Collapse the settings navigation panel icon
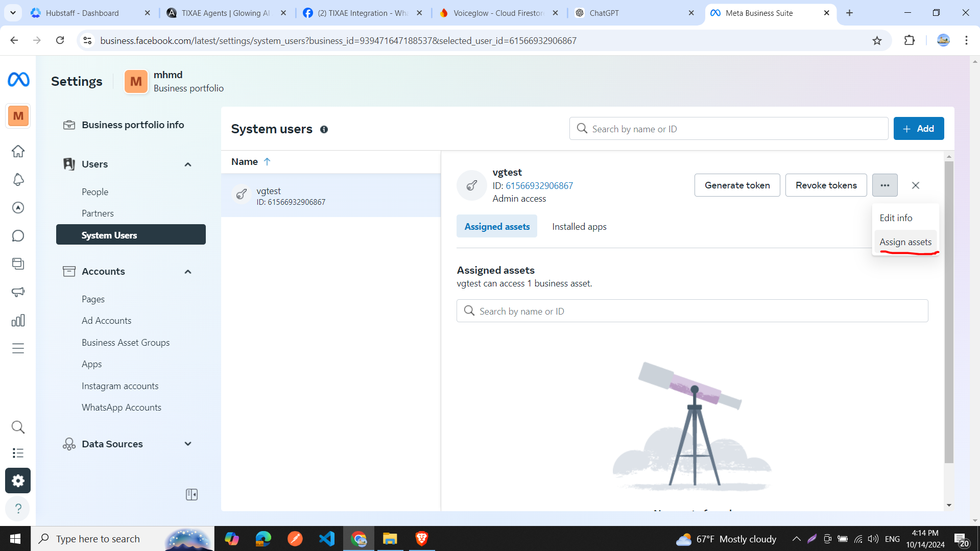Image resolution: width=980 pixels, height=551 pixels. 192,494
